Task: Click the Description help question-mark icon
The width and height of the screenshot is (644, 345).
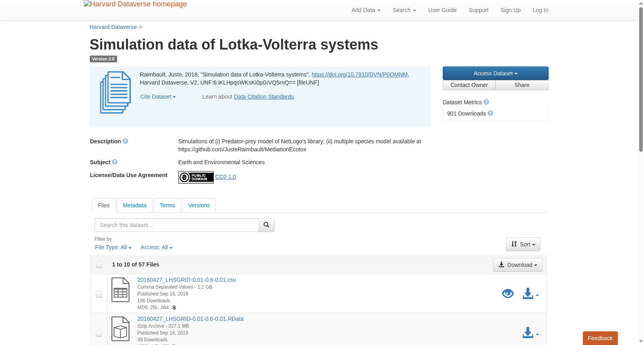Action: pos(126,141)
